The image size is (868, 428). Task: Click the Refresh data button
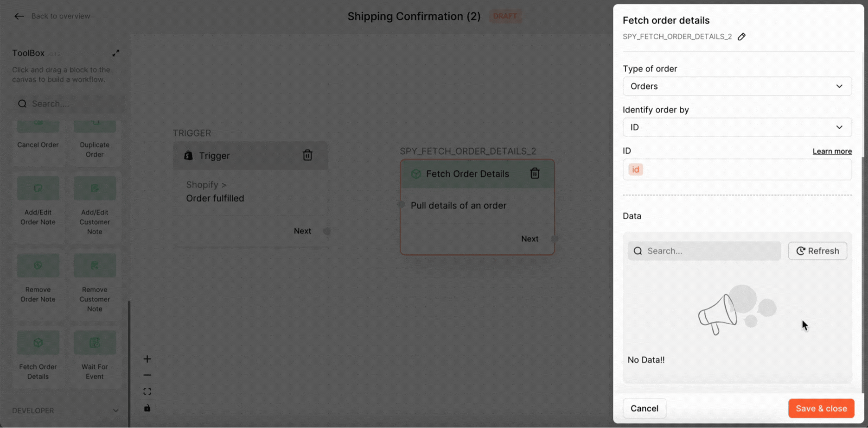[817, 251]
